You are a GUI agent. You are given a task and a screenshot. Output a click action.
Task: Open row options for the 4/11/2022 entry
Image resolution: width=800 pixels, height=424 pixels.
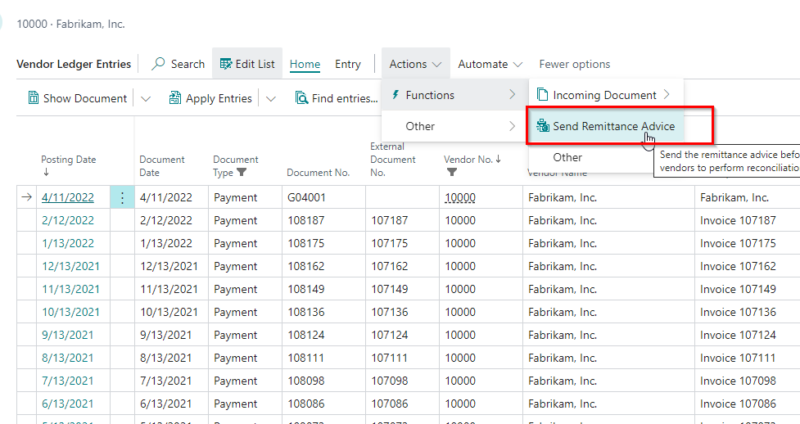[x=122, y=198]
